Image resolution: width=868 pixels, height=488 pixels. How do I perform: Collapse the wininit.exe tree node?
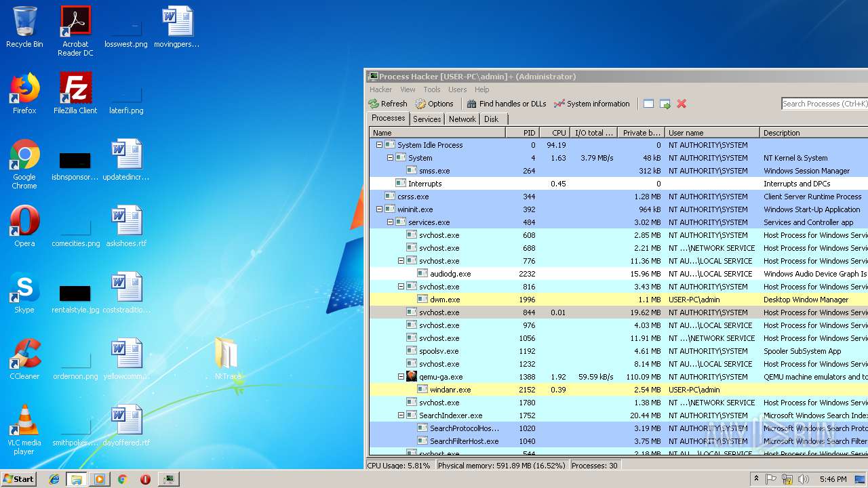point(379,209)
